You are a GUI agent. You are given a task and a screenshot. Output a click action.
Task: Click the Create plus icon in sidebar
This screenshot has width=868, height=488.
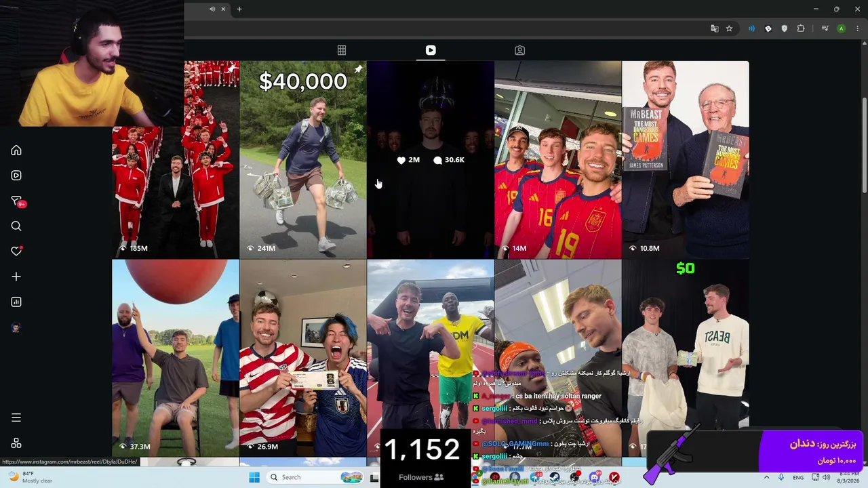(16, 277)
